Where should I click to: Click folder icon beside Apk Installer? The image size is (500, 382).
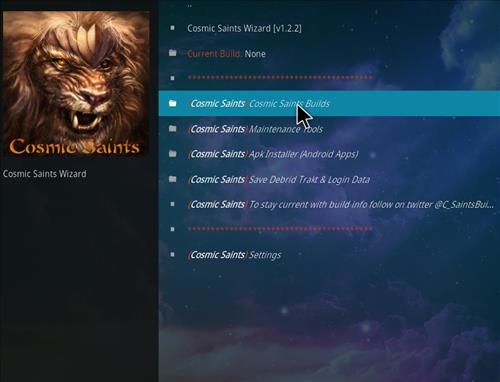tap(172, 154)
